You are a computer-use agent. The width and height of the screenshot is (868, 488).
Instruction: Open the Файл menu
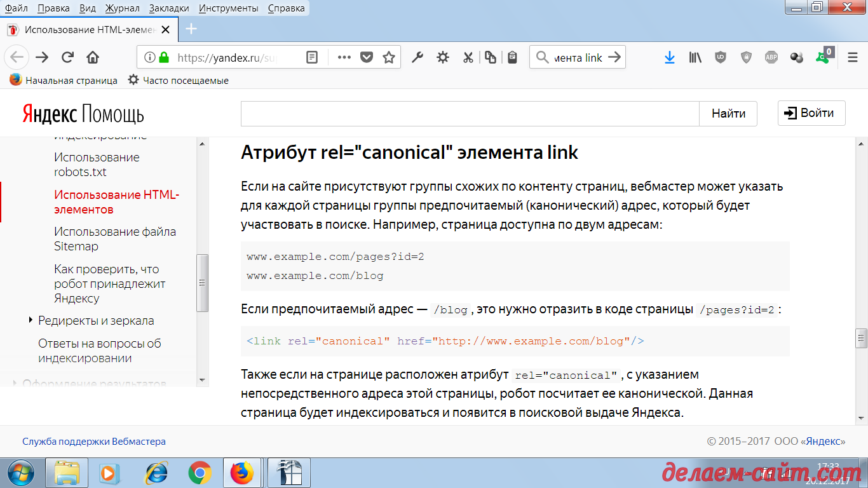pos(17,8)
